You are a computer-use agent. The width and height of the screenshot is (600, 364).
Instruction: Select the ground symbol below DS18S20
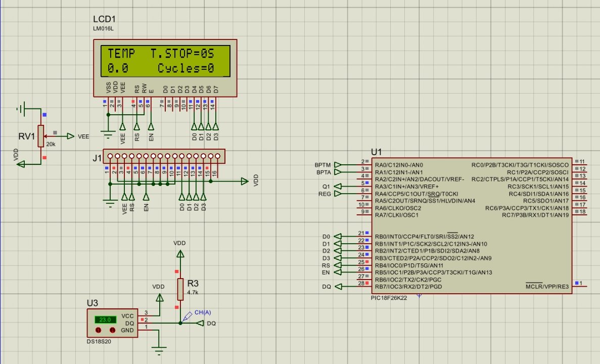point(160,348)
